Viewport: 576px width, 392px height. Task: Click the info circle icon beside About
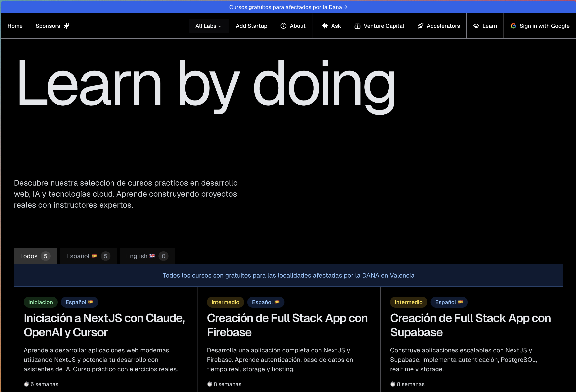(283, 26)
